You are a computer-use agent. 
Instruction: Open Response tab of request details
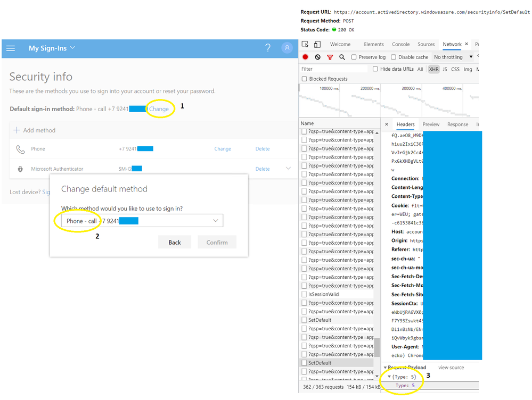point(457,124)
